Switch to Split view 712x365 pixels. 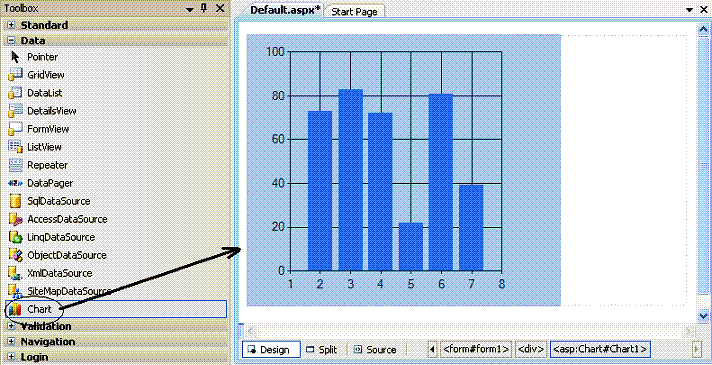322,350
